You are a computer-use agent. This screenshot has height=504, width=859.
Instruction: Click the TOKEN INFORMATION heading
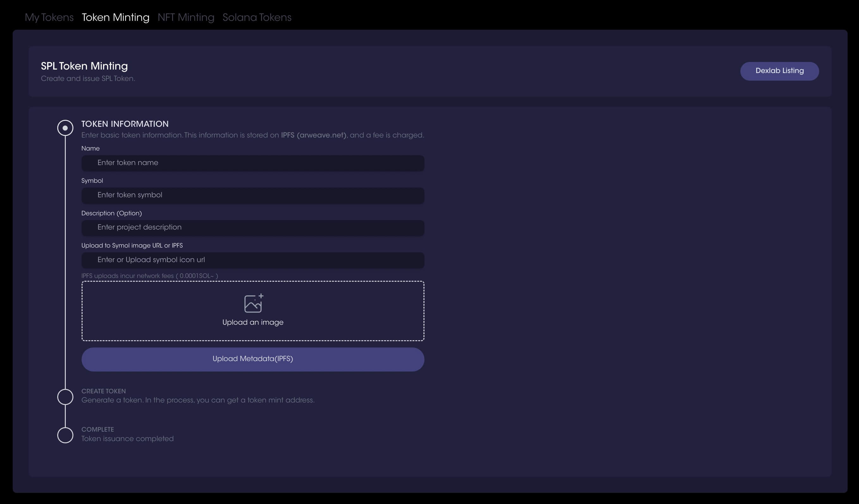click(x=125, y=124)
